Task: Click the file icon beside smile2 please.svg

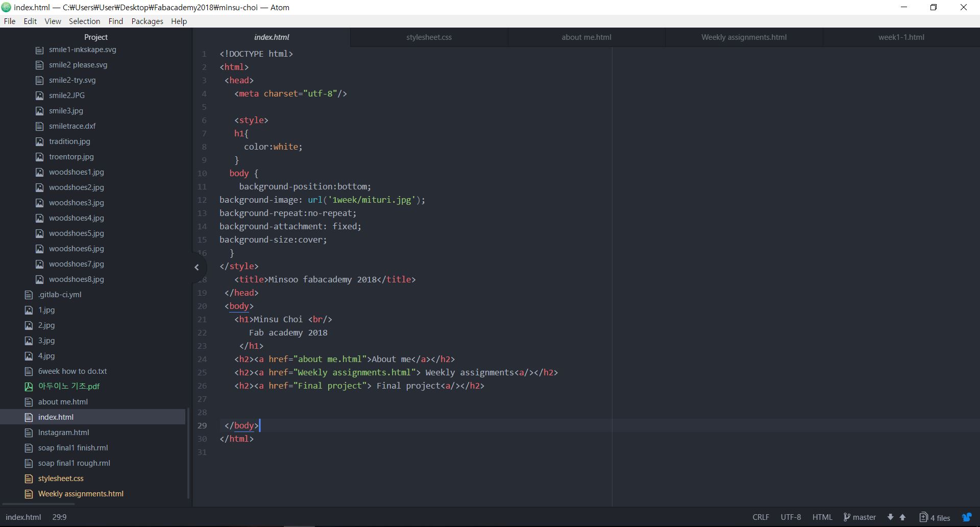Action: click(39, 65)
